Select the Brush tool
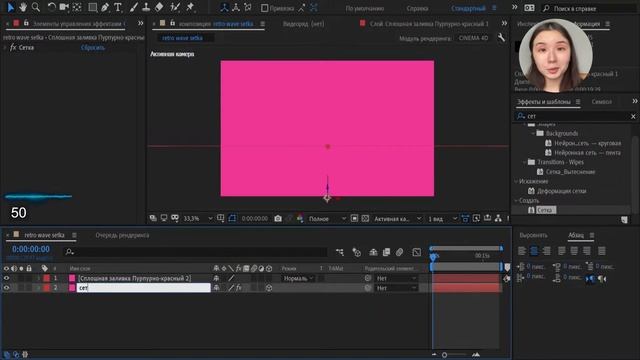Viewport: 640px width, 360px height. coord(133,7)
